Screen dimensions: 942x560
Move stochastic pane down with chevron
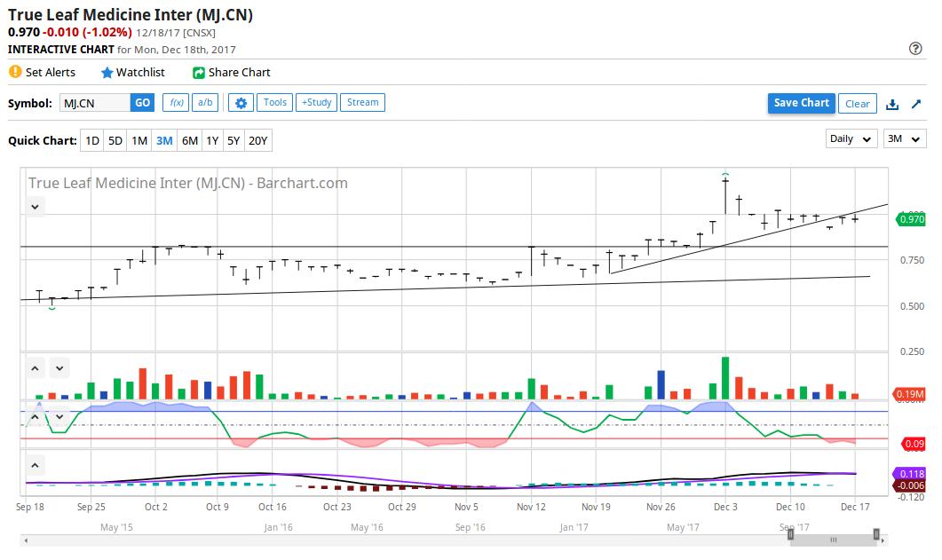click(59, 416)
